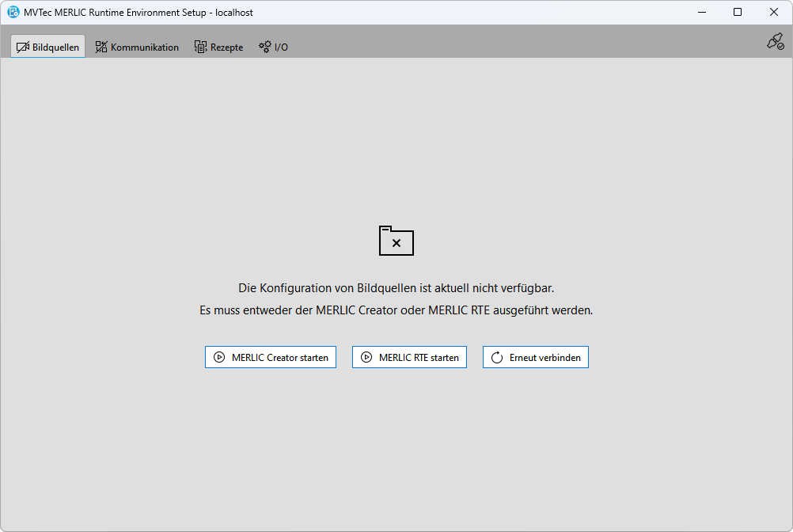Click the gears icon next to I/O
Image resolution: width=793 pixels, height=532 pixels.
click(265, 47)
